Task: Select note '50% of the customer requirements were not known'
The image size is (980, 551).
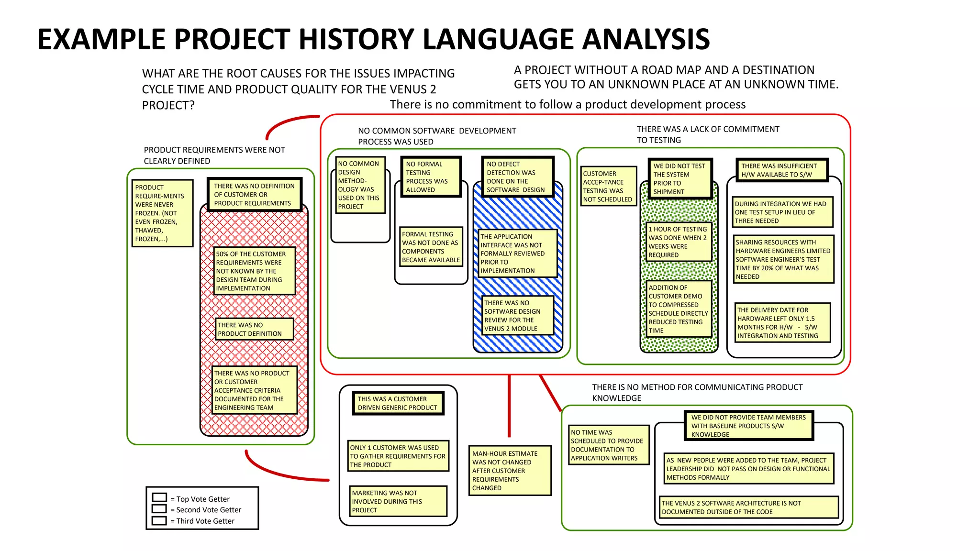Action: tap(255, 271)
